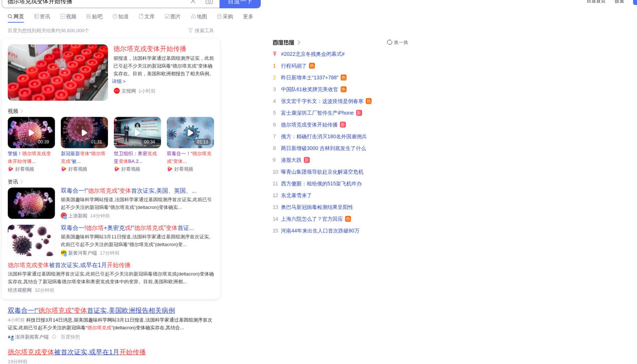Click 好看视频 icon under the 01:31 video
Screen dimensions: 637x364
[x=64, y=169]
